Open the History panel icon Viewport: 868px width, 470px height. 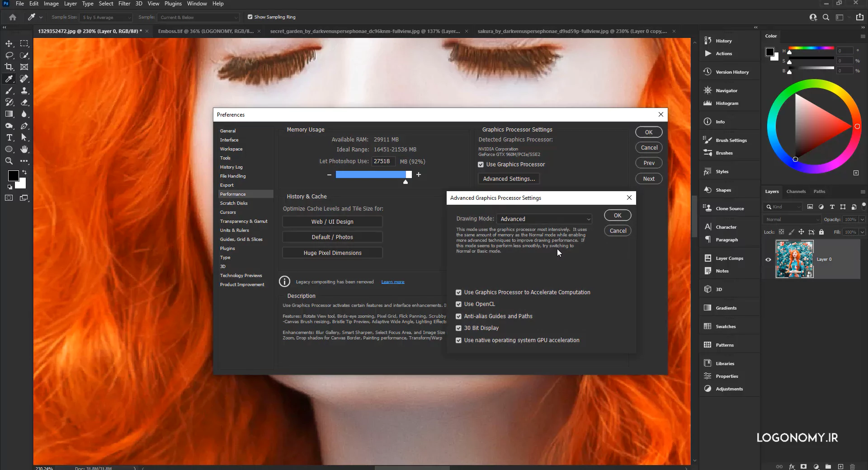[x=708, y=41]
